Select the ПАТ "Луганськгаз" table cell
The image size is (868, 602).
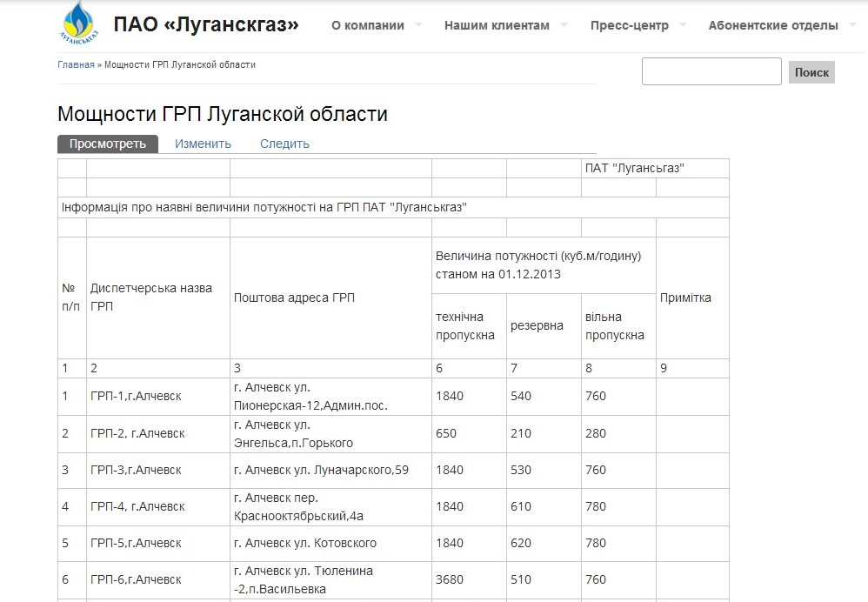[x=655, y=169]
